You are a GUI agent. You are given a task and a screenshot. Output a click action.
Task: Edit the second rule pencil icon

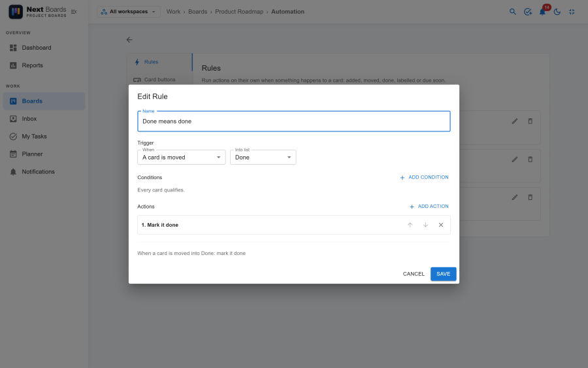pos(515,159)
